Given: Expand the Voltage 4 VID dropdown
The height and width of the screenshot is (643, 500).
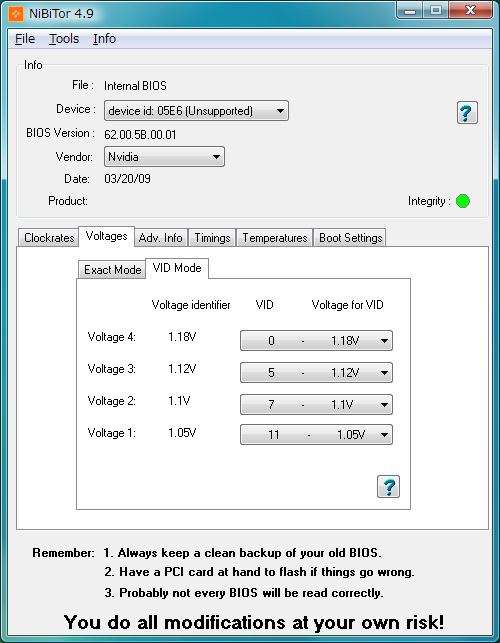Looking at the screenshot, I should (316, 340).
